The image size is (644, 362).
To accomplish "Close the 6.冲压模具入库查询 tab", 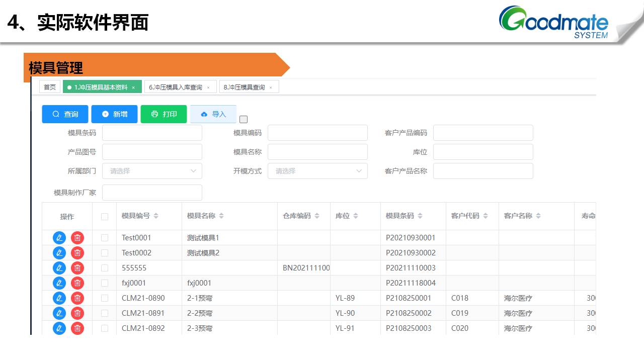I will [x=208, y=87].
